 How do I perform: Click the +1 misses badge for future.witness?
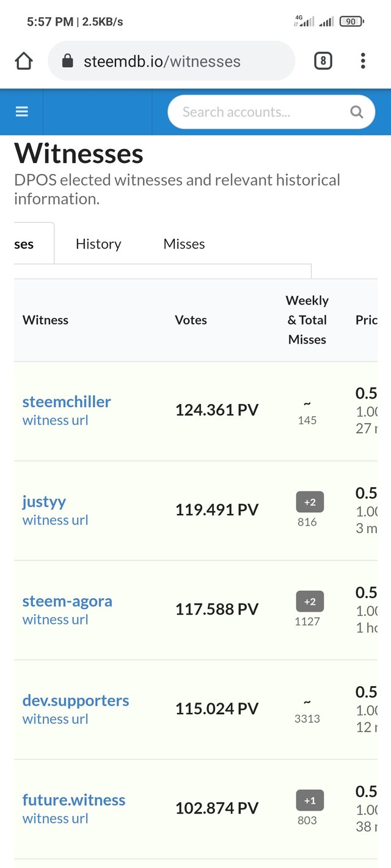click(x=310, y=801)
